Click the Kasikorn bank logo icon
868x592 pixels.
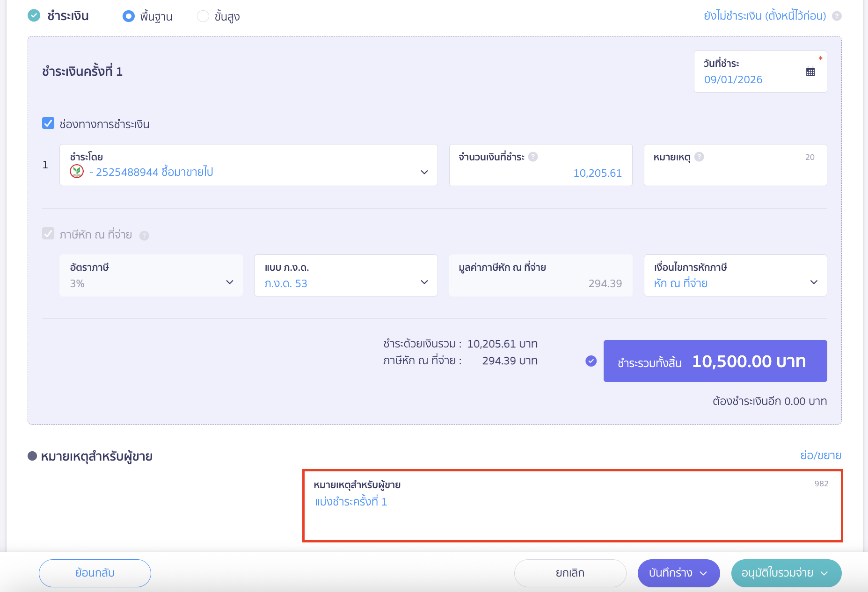tap(77, 172)
